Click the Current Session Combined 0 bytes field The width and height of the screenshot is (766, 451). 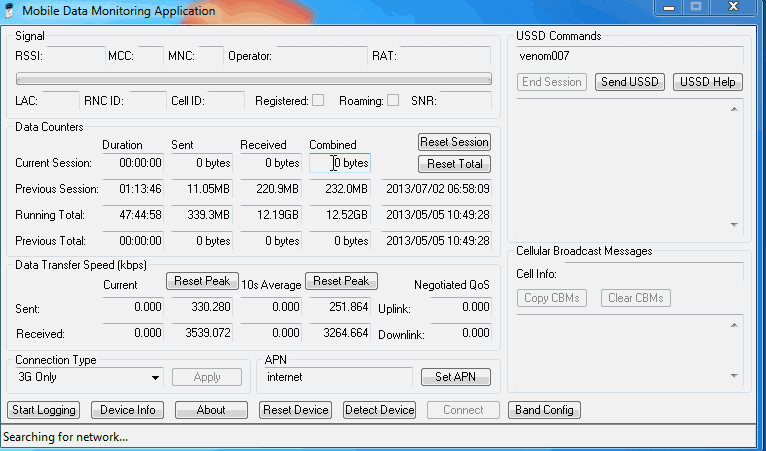[340, 163]
